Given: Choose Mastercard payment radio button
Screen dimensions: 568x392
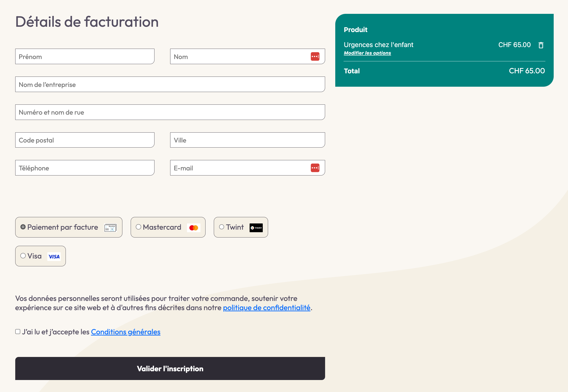Looking at the screenshot, I should pyautogui.click(x=139, y=227).
